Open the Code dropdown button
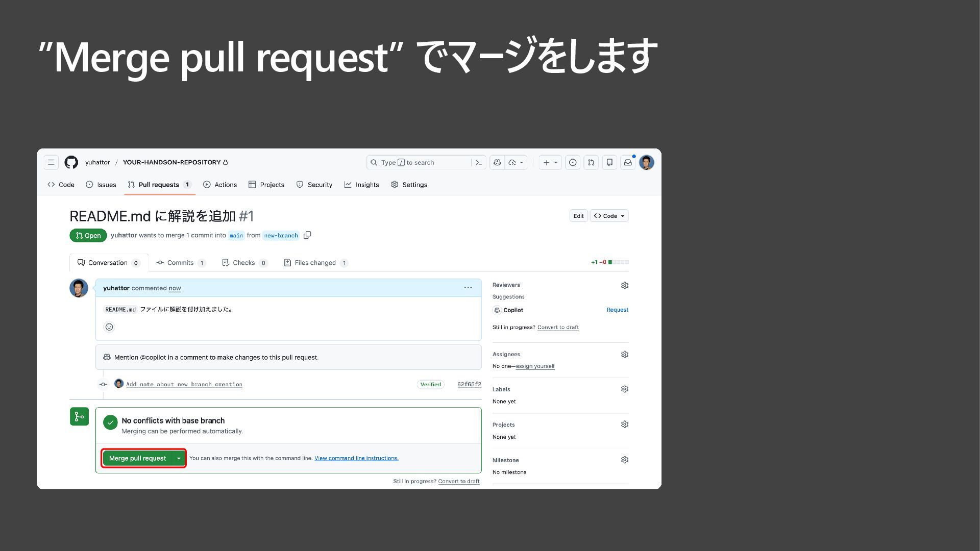 [609, 216]
